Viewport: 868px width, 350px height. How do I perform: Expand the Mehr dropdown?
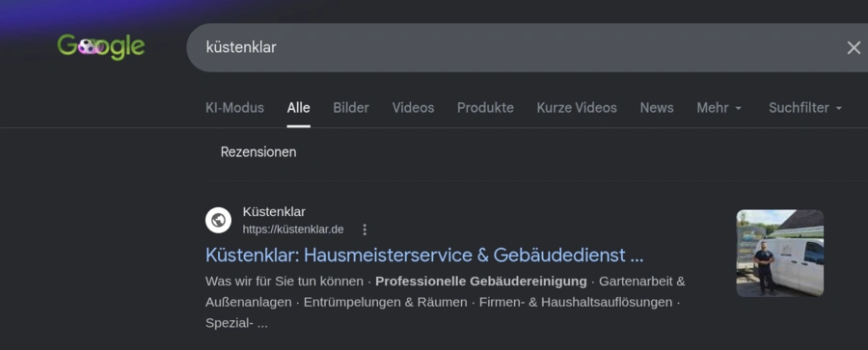(x=719, y=107)
